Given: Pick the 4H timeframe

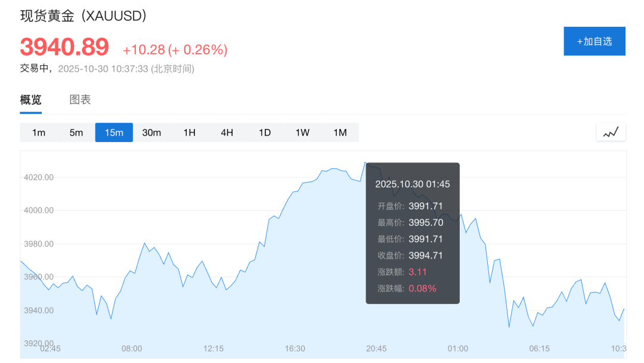Looking at the screenshot, I should 227,133.
